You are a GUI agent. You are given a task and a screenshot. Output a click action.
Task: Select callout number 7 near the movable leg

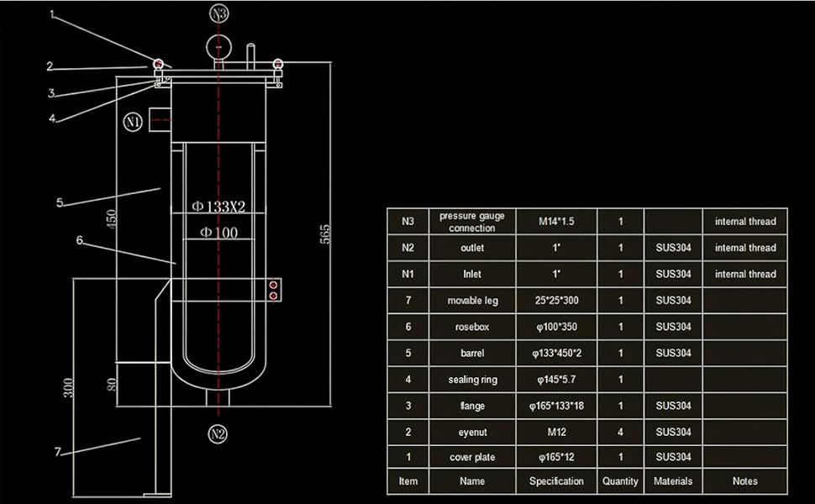pos(57,453)
